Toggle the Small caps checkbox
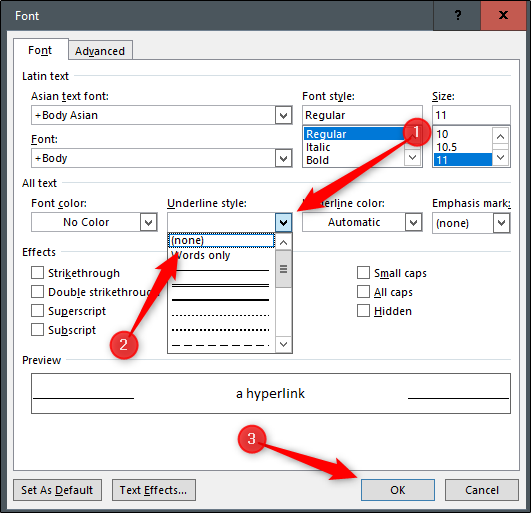 coord(363,273)
